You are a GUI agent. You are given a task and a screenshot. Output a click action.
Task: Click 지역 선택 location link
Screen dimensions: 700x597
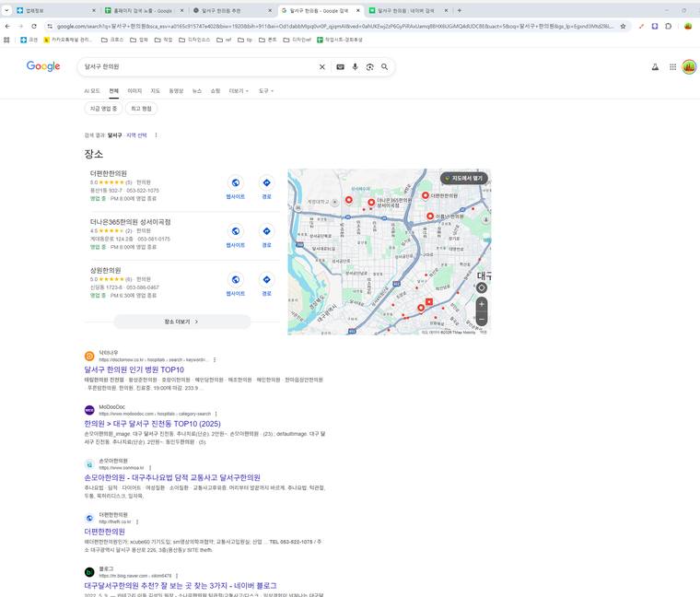pyautogui.click(x=136, y=135)
